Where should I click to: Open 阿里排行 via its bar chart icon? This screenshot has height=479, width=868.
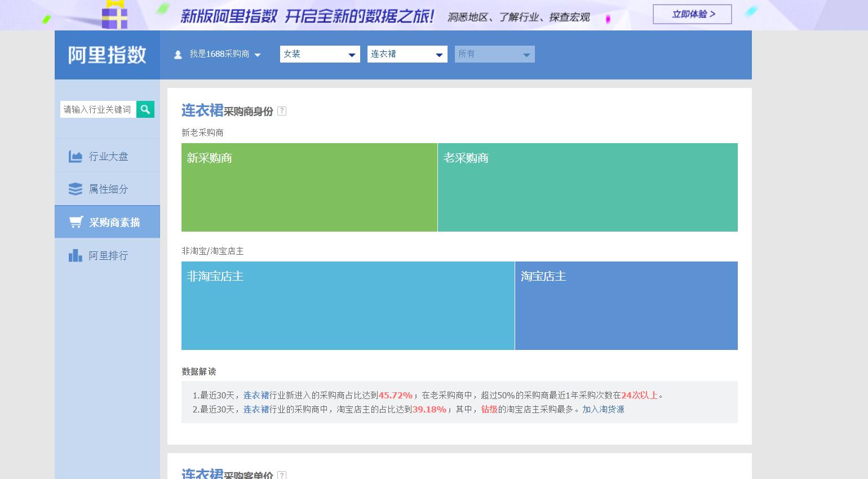(x=76, y=255)
